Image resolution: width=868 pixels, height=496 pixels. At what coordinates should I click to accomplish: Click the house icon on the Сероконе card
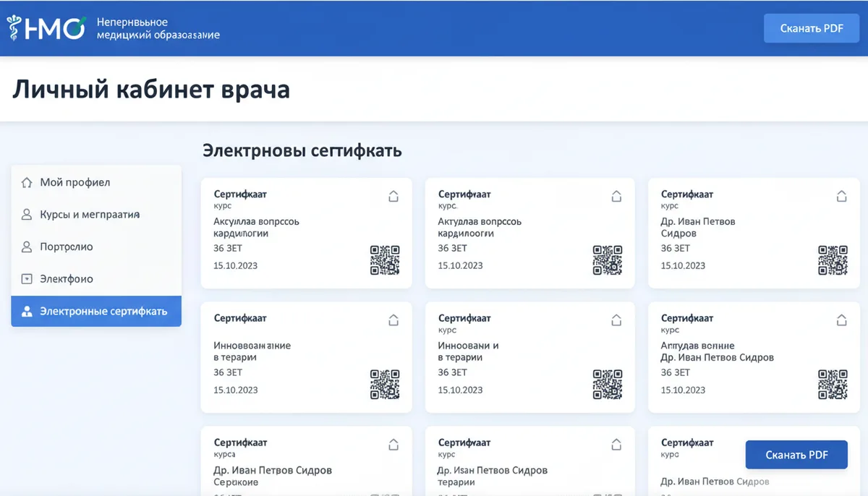(393, 444)
